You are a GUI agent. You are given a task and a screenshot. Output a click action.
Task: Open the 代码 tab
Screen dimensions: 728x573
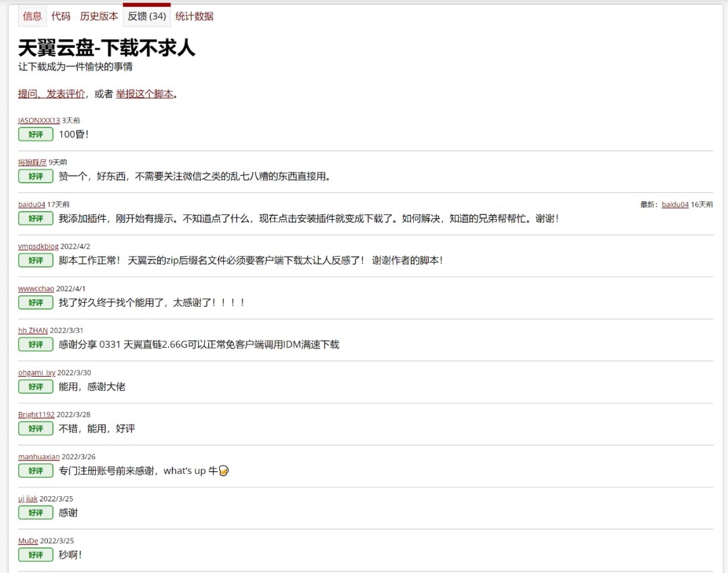pos(61,16)
